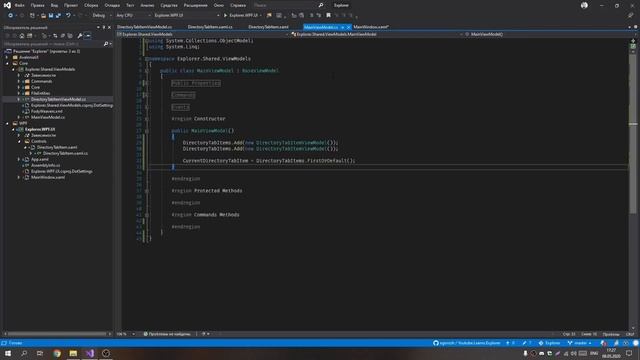
Task: Expand the collapsed Events region
Action: pyautogui.click(x=180, y=107)
